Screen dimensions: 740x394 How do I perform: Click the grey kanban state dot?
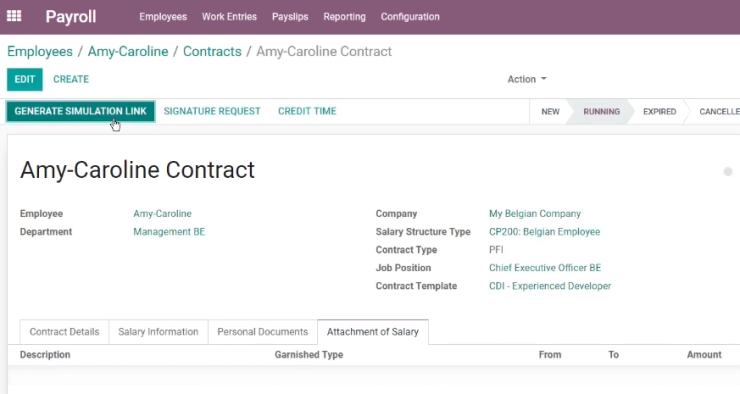click(x=728, y=171)
